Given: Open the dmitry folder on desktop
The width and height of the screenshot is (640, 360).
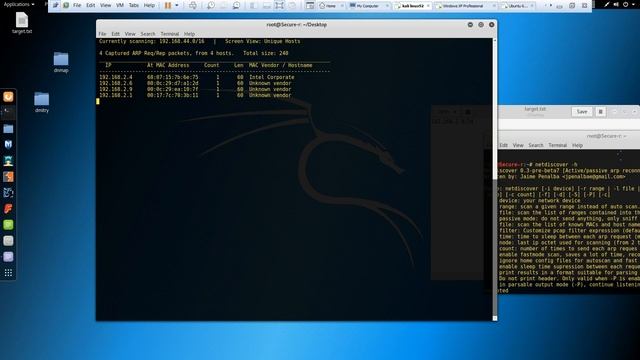Looking at the screenshot, I should pos(42,102).
